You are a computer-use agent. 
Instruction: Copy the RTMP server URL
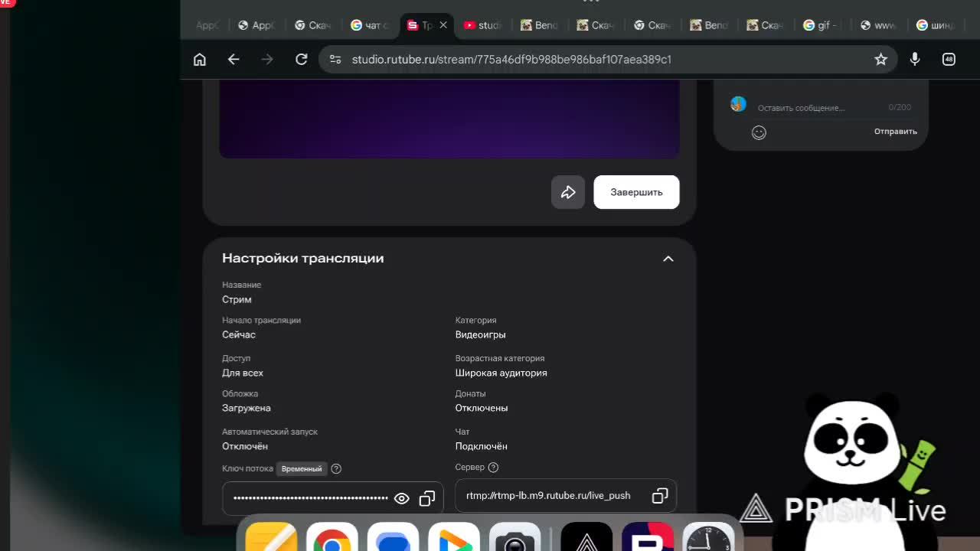pyautogui.click(x=660, y=496)
